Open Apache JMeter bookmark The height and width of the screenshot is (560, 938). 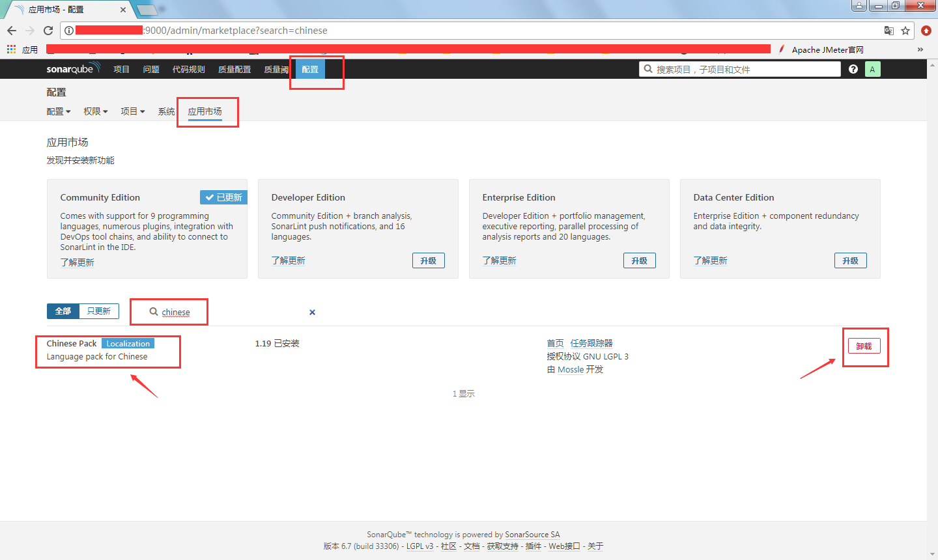click(821, 49)
